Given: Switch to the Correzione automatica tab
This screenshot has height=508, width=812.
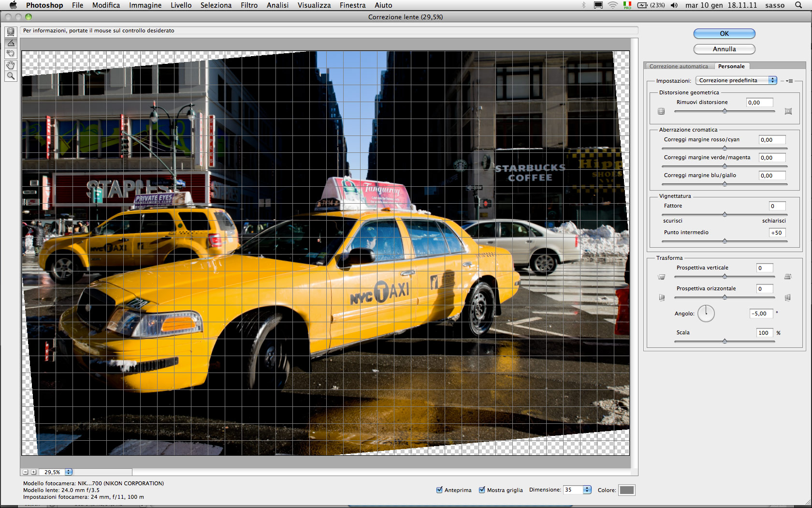Looking at the screenshot, I should coord(678,66).
